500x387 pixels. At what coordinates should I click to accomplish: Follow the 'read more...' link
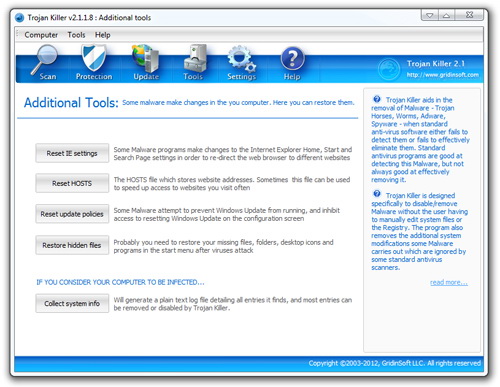(x=449, y=283)
